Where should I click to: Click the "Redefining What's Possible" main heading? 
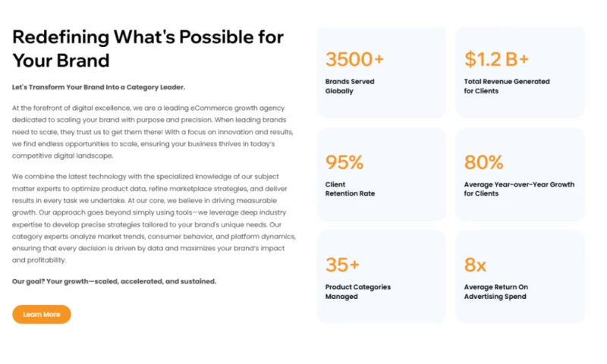point(148,48)
